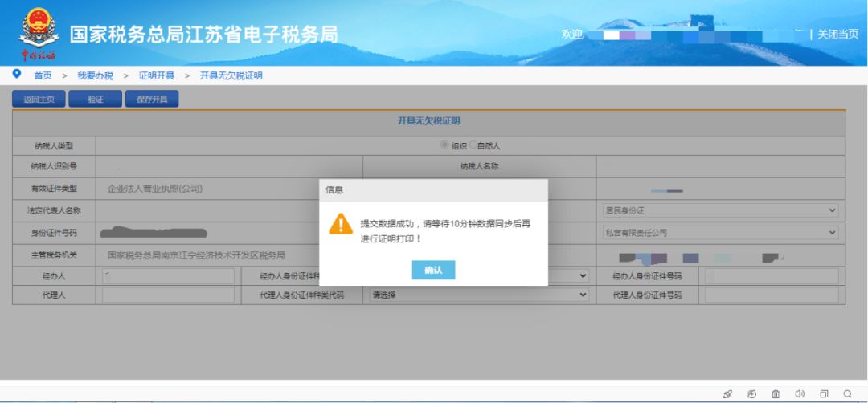
Task: Click the 企业法人营业执照(公司) value
Action: (x=155, y=189)
